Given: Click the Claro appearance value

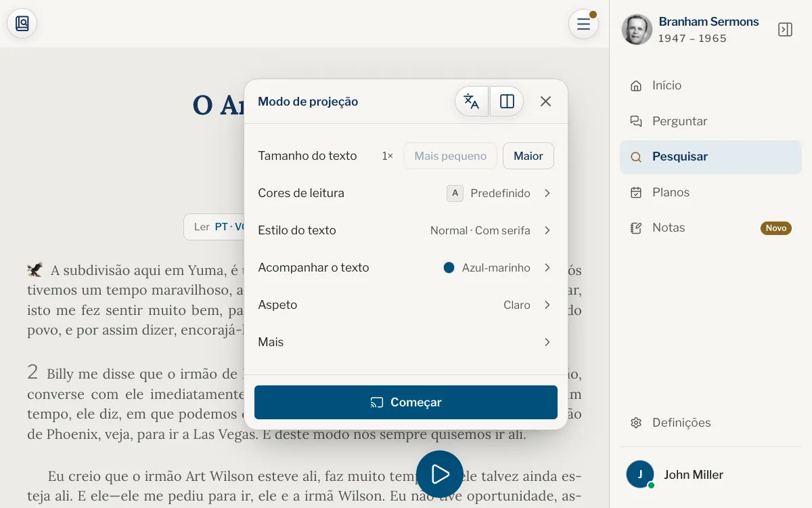Looking at the screenshot, I should tap(517, 305).
